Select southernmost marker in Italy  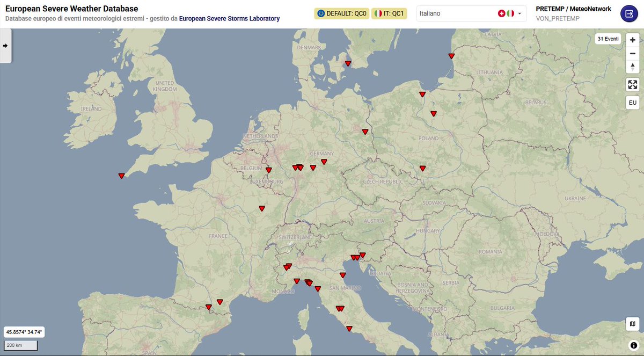349,329
